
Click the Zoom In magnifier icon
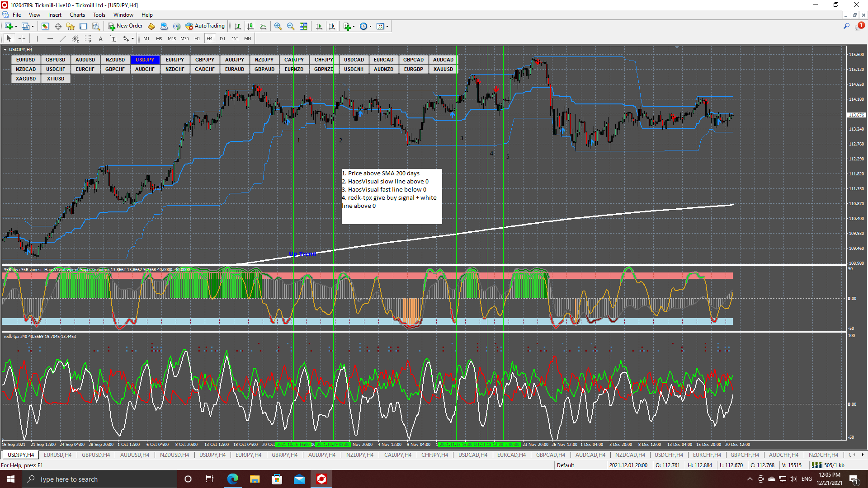point(278,26)
